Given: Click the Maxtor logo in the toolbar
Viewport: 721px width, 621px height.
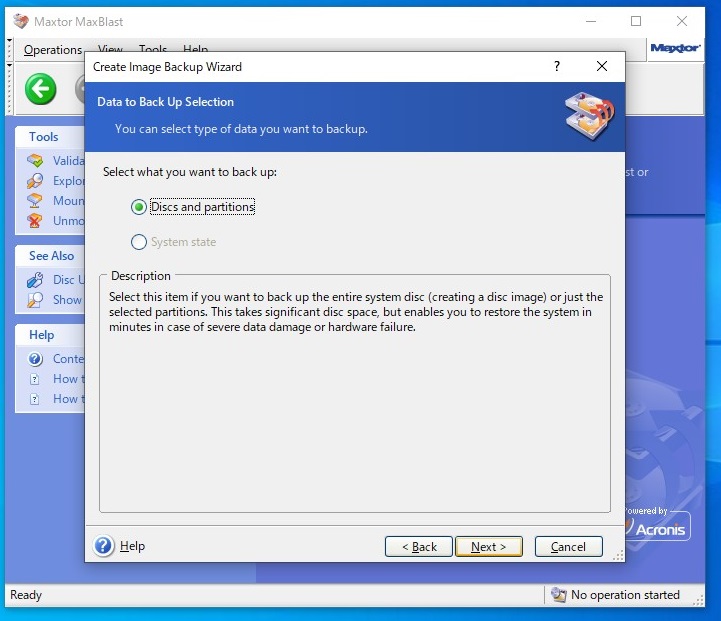Looking at the screenshot, I should pos(675,48).
